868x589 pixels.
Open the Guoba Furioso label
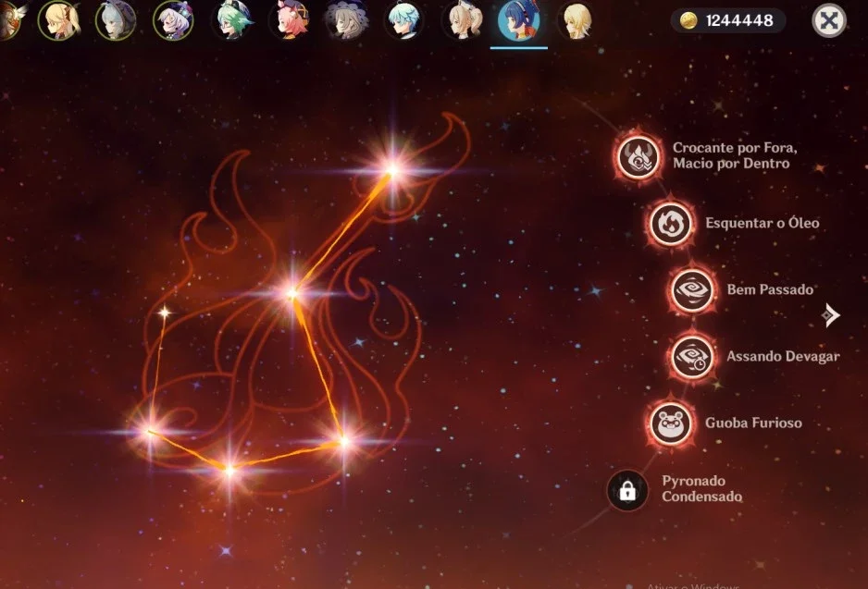[x=753, y=423]
